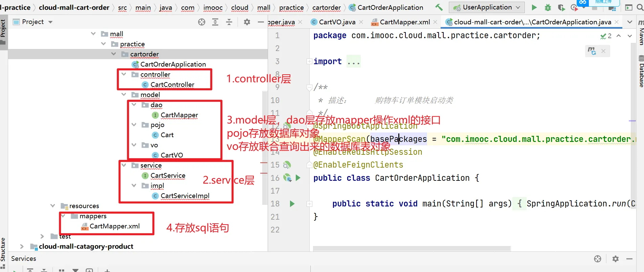The image size is (644, 272).
Task: Expand the cloud-mall-catagory-product module
Action: point(22,246)
